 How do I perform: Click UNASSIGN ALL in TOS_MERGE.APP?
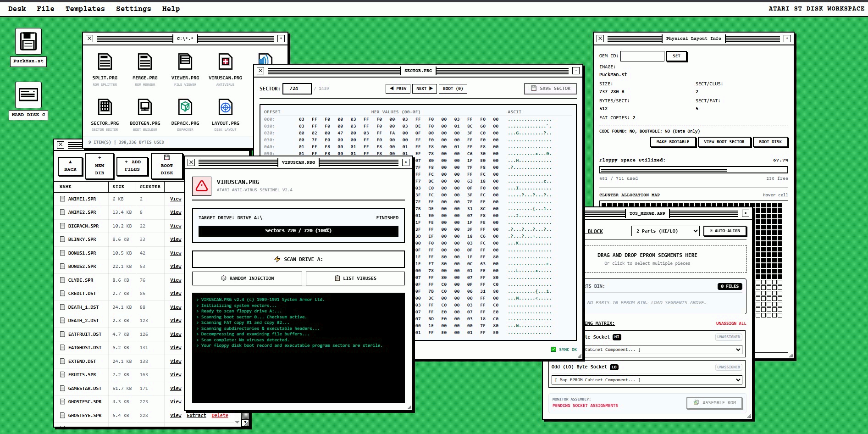coord(731,323)
